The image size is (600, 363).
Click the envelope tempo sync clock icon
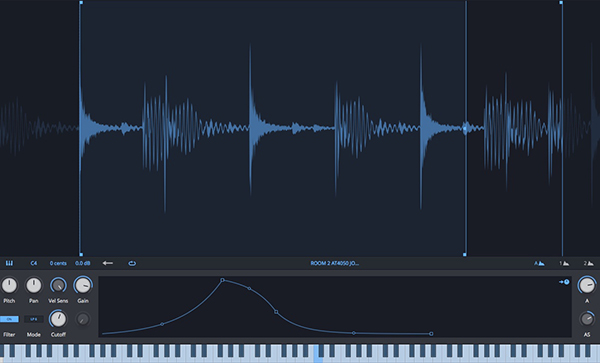pos(564,282)
